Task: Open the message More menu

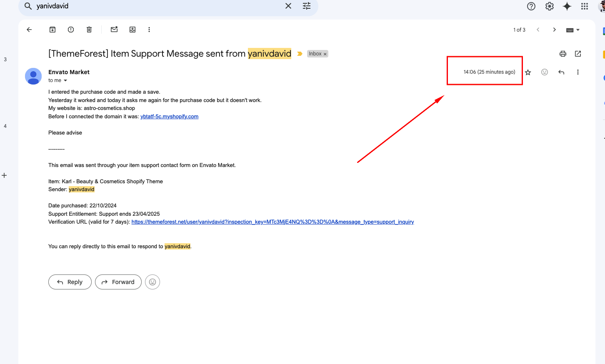Action: pyautogui.click(x=578, y=72)
